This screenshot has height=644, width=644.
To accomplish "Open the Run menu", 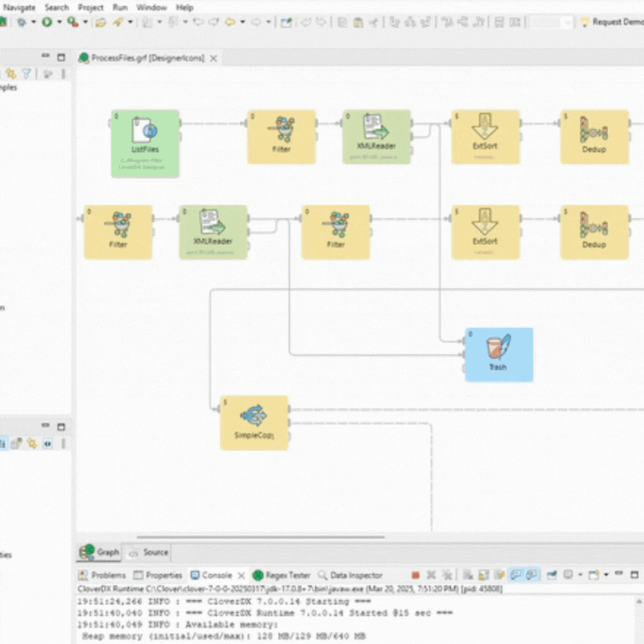I will (x=120, y=7).
